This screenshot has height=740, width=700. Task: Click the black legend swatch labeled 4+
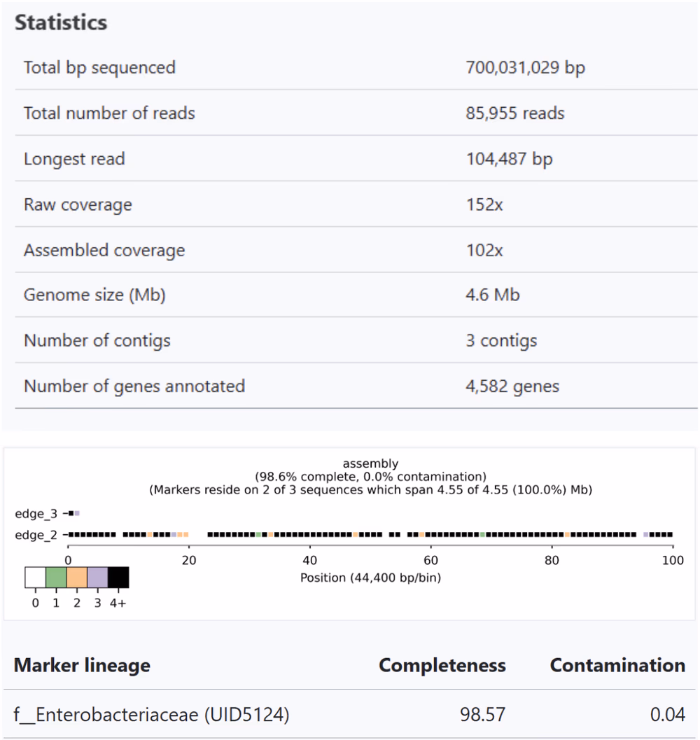tap(118, 578)
